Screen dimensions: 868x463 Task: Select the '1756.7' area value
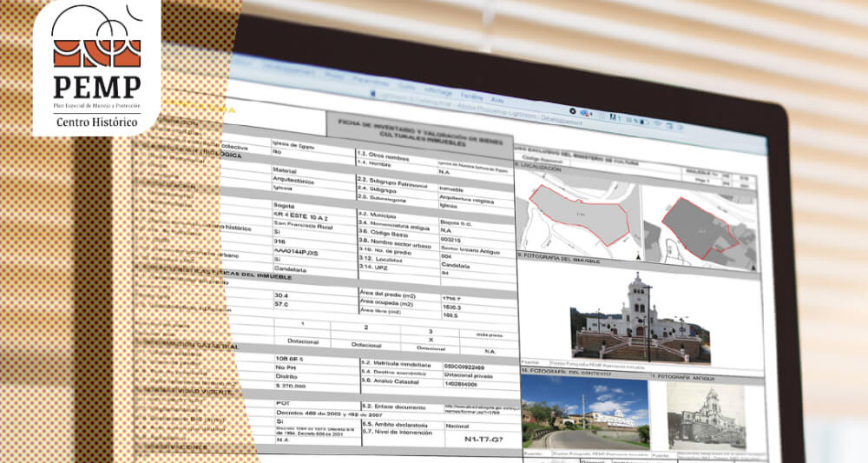[x=451, y=299]
